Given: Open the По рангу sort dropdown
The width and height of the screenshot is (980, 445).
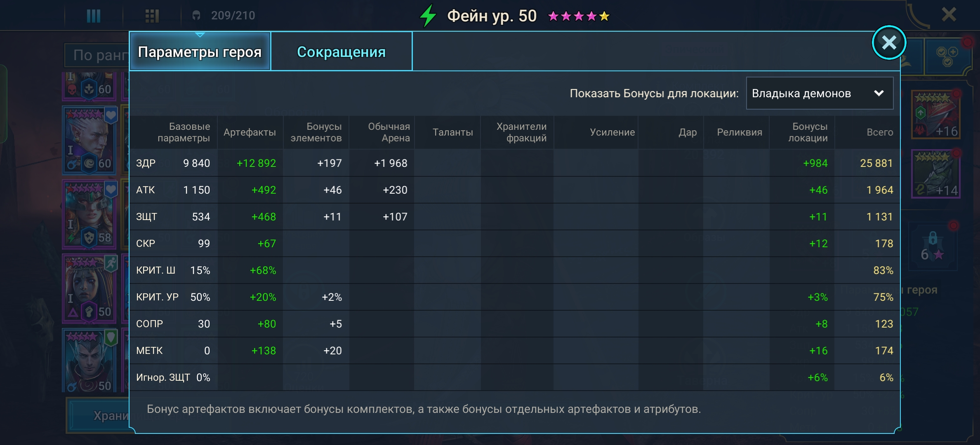Looking at the screenshot, I should pos(98,55).
